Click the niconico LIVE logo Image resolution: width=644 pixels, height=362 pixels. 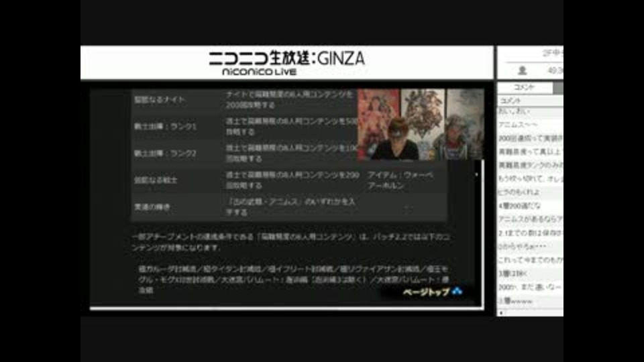259,72
